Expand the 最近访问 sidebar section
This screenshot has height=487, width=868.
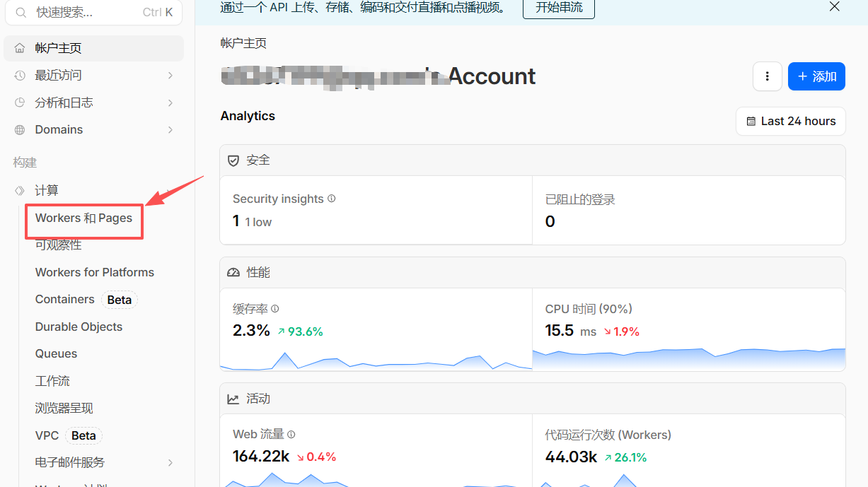[x=170, y=75]
